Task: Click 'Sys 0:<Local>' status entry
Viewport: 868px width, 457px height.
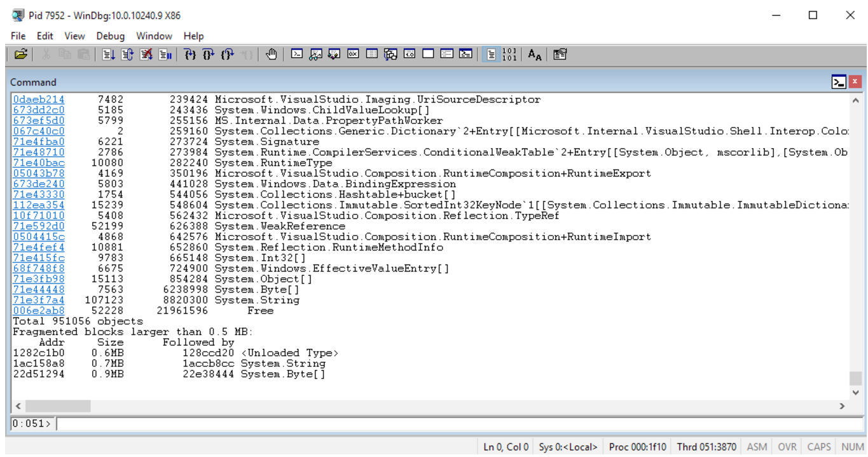Action: coord(568,447)
